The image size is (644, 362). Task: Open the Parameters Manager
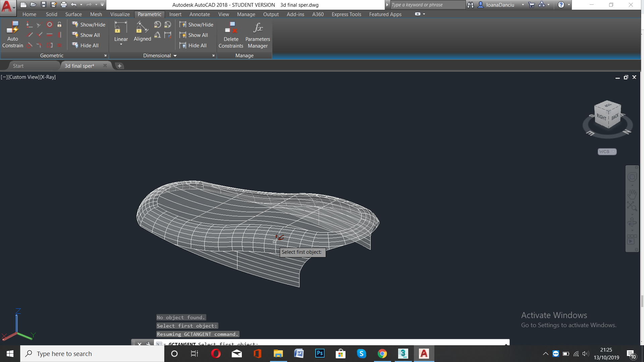coord(258,35)
